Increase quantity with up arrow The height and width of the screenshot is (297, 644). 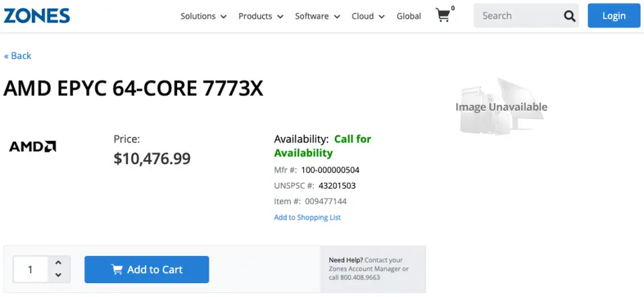coord(58,263)
